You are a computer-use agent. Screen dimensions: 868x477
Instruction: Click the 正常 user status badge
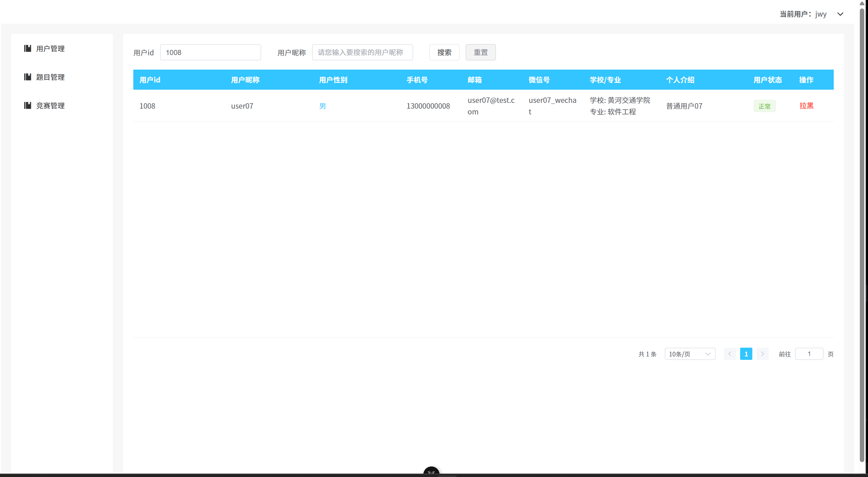(764, 106)
